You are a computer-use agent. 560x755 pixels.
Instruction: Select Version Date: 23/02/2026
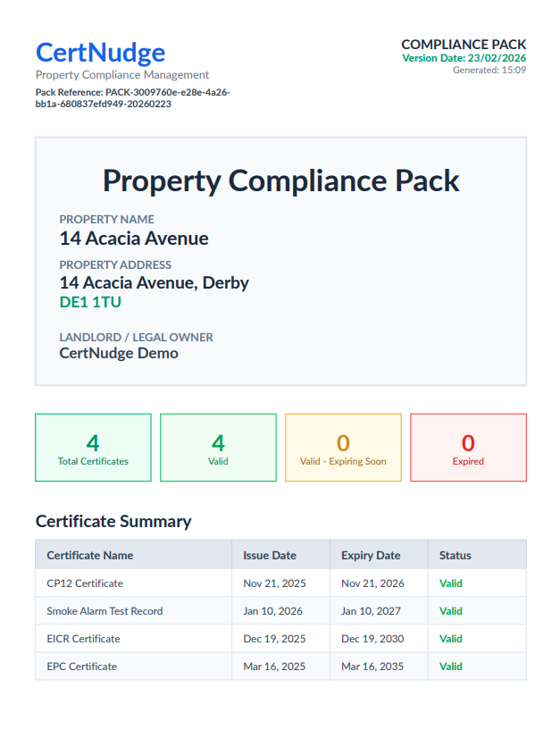tap(464, 58)
